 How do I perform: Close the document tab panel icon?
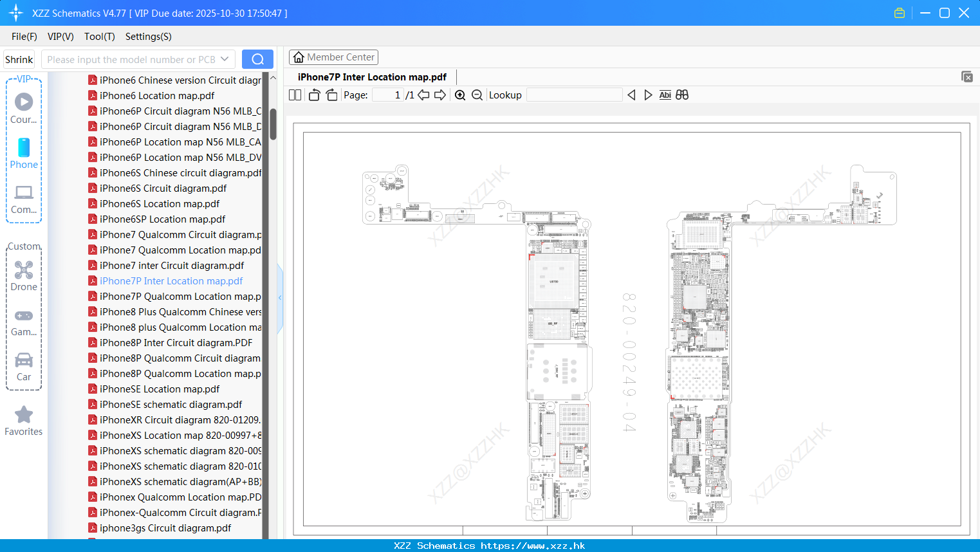[x=966, y=77]
